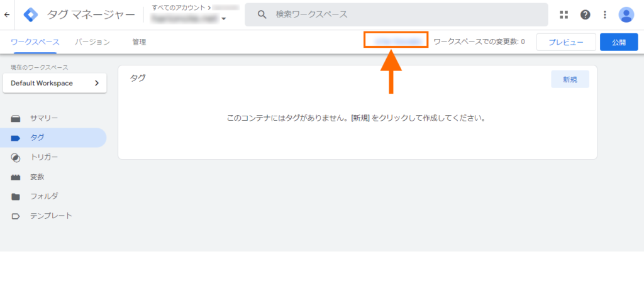Screen dimensions: 644x293
Task: Focus the 検索ワークスペース search field
Action: pos(396,14)
